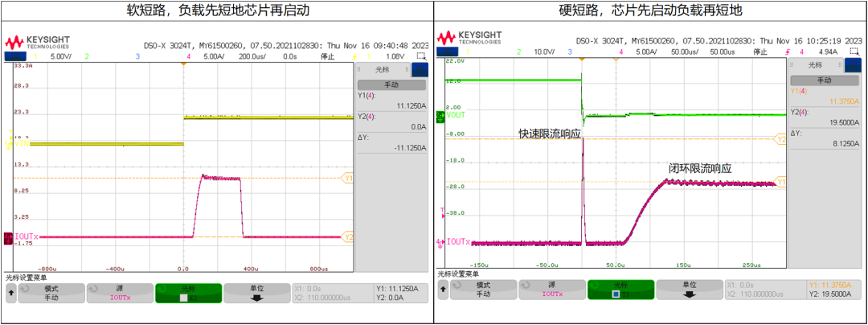Select the Y1 cursor marker on left scope
This screenshot has height=325, width=868.
[x=348, y=179]
